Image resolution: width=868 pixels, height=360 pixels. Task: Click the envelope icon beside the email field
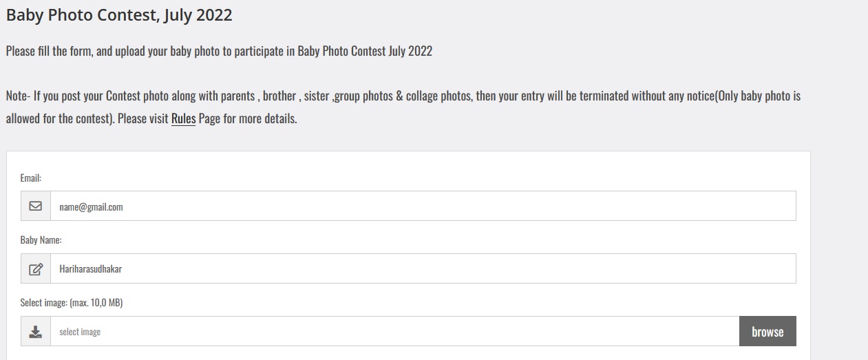pyautogui.click(x=36, y=206)
